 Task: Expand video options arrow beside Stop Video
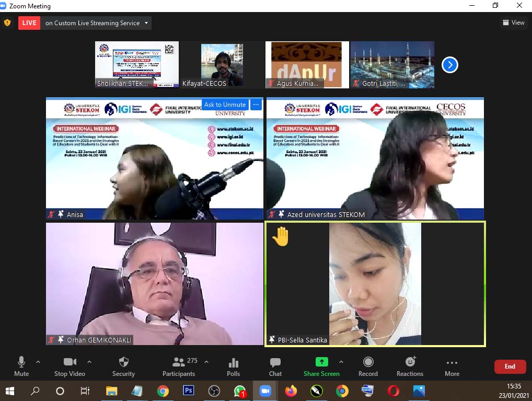(89, 362)
